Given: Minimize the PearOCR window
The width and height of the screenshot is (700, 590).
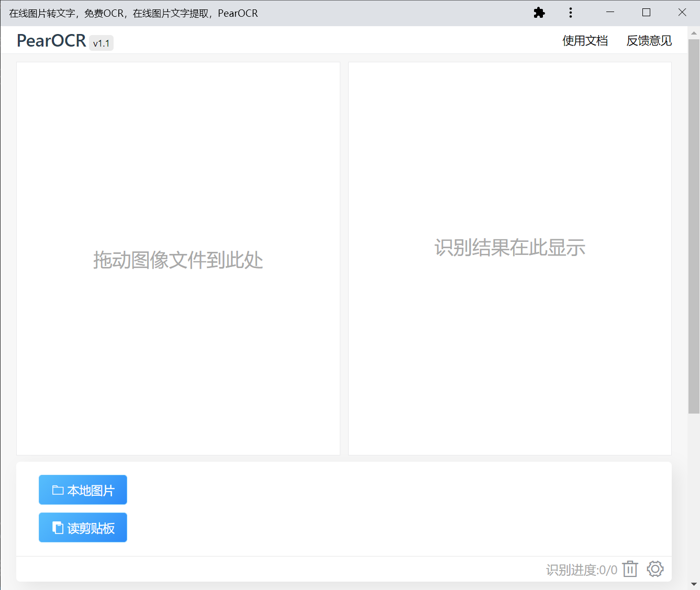Looking at the screenshot, I should tap(610, 13).
